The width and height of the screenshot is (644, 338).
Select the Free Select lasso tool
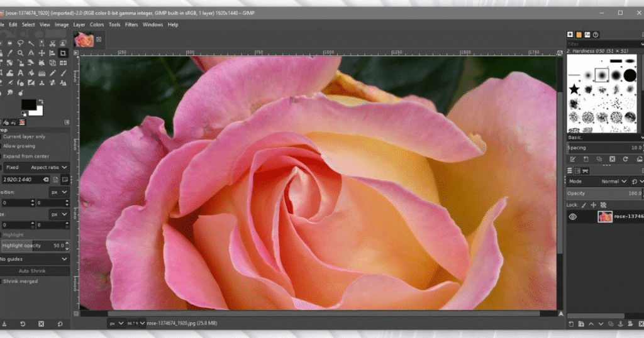coord(20,43)
